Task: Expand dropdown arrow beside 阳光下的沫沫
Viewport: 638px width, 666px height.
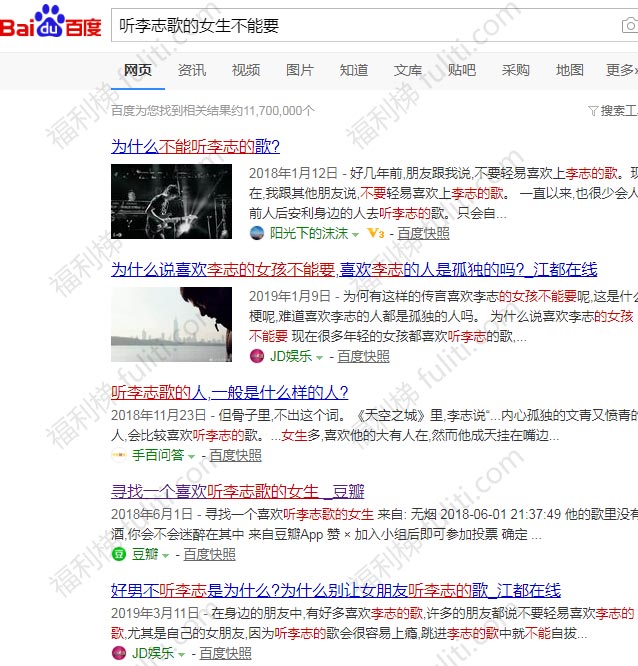Action: (x=356, y=234)
